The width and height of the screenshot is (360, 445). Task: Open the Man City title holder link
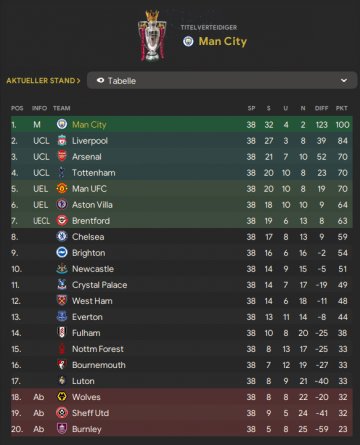[223, 41]
